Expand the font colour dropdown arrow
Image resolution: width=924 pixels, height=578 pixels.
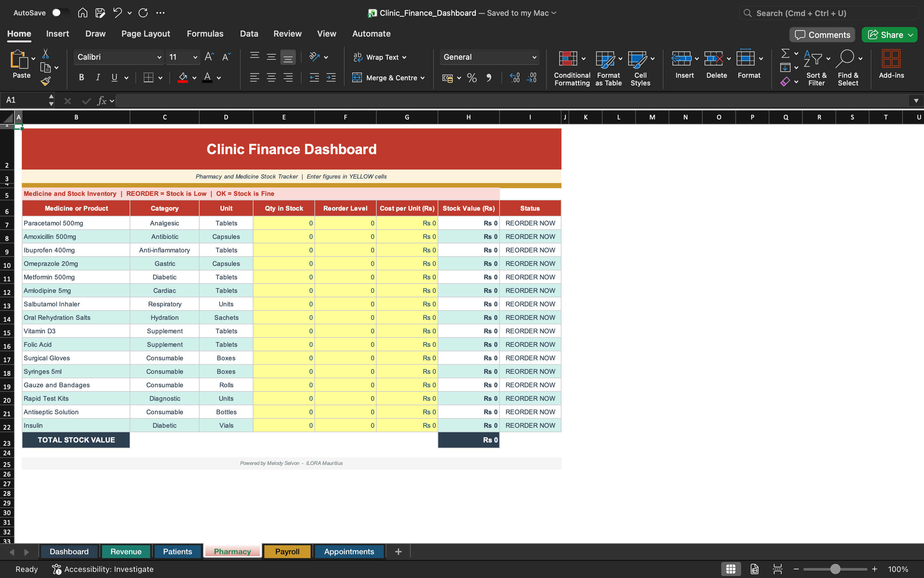(x=219, y=78)
